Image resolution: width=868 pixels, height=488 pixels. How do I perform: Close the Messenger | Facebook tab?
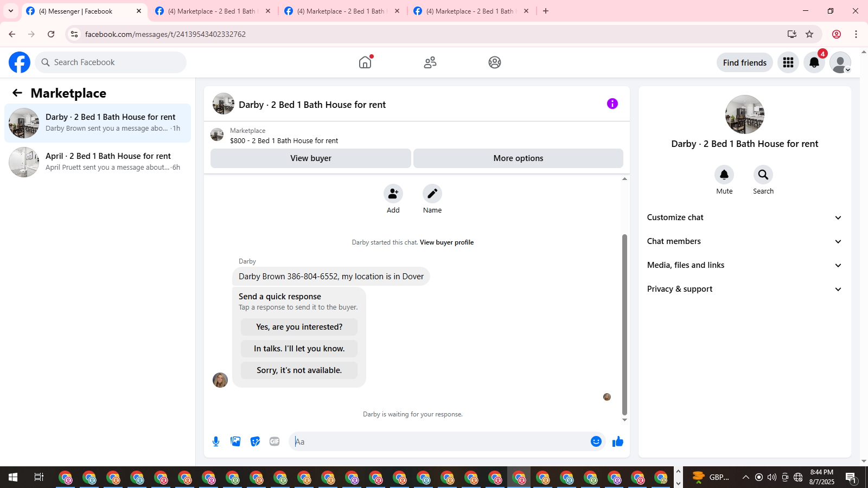139,11
